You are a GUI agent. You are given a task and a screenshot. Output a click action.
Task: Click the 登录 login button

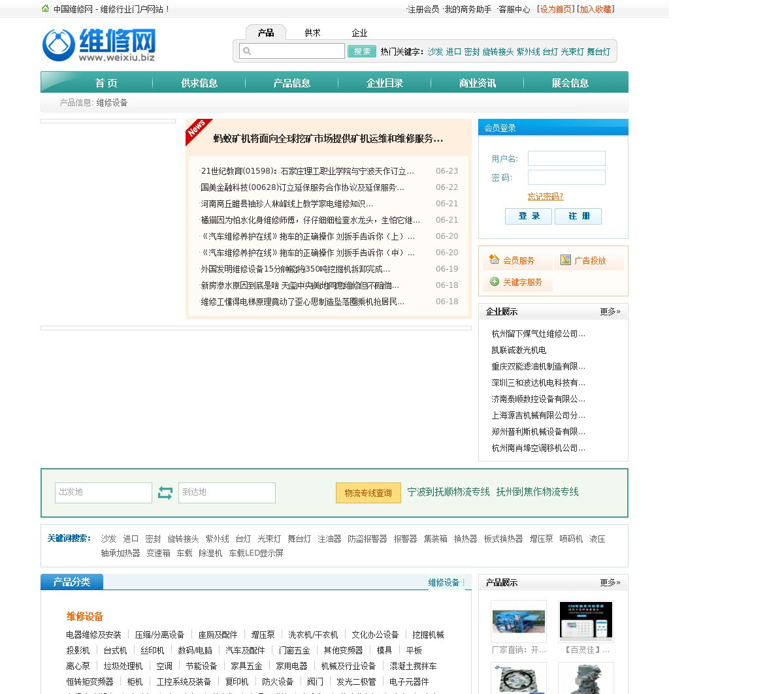[x=529, y=216]
